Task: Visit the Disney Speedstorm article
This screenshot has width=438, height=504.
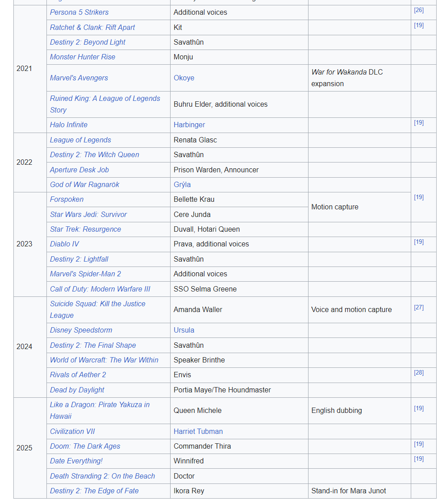Action: (x=81, y=330)
